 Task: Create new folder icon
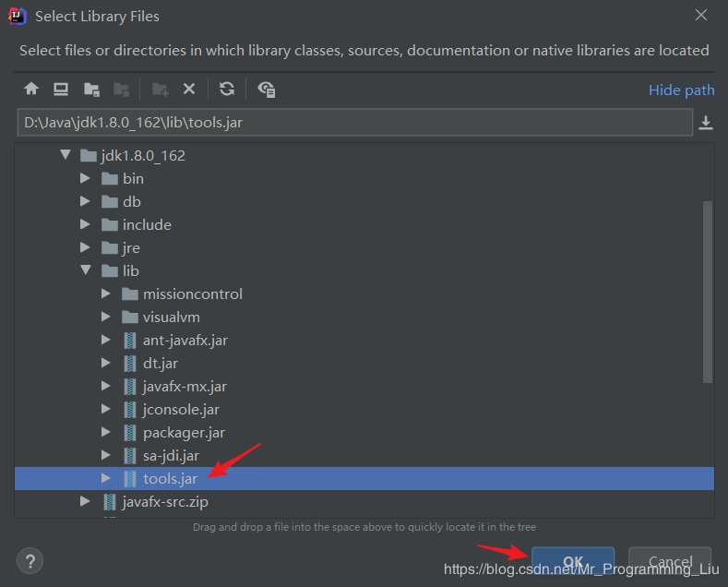click(x=161, y=90)
